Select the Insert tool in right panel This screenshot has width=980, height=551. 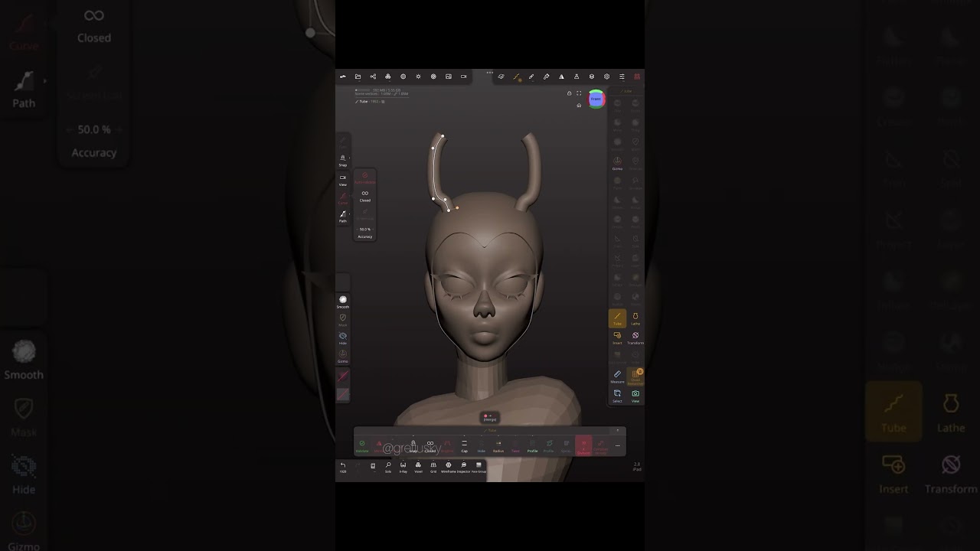[x=617, y=337]
